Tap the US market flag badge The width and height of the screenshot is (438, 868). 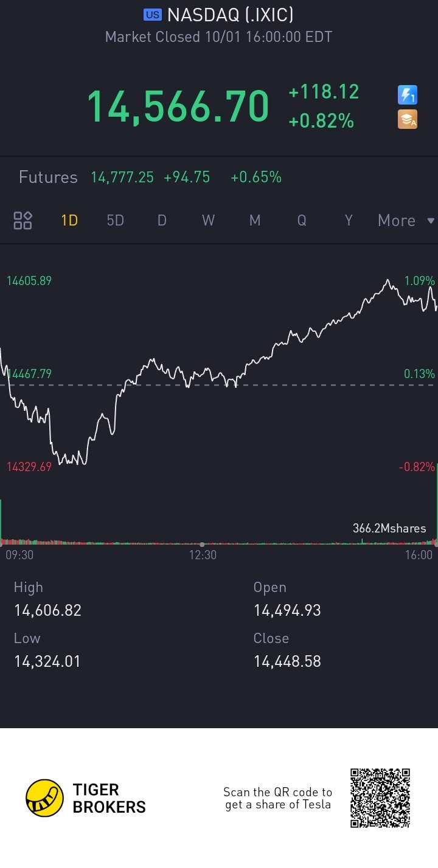[152, 15]
